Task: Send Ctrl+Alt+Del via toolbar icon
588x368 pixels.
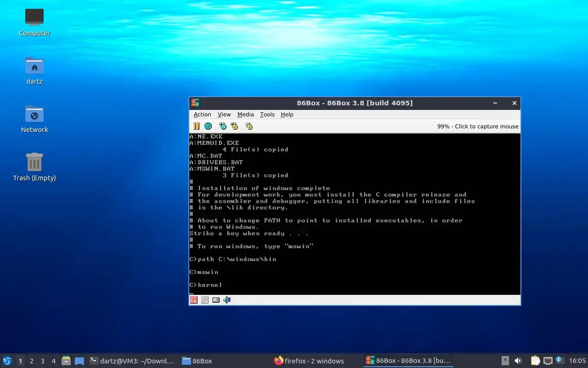Action: point(223,126)
